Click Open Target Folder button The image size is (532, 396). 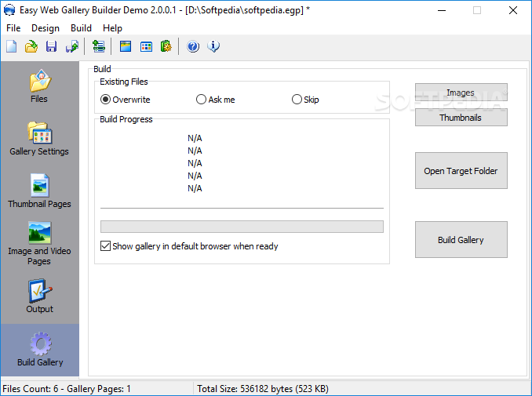pyautogui.click(x=461, y=170)
